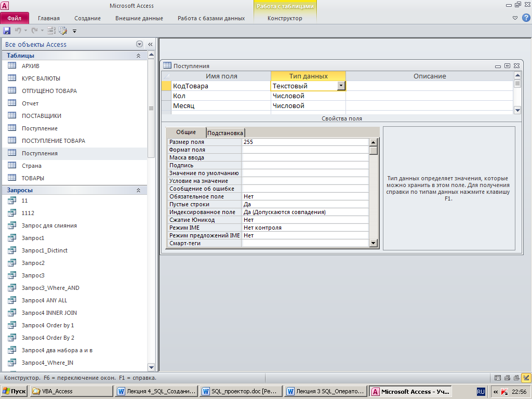532x399 pixels.
Task: Open the VBA_Access taskbar folder
Action: [72, 391]
